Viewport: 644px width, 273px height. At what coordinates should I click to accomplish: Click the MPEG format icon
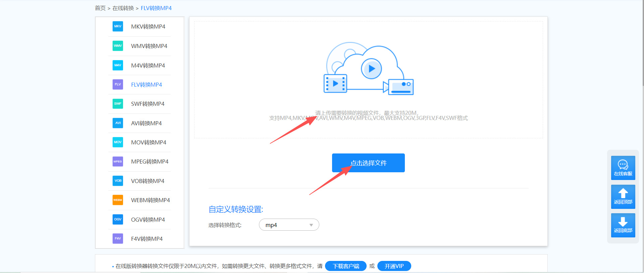pyautogui.click(x=118, y=162)
